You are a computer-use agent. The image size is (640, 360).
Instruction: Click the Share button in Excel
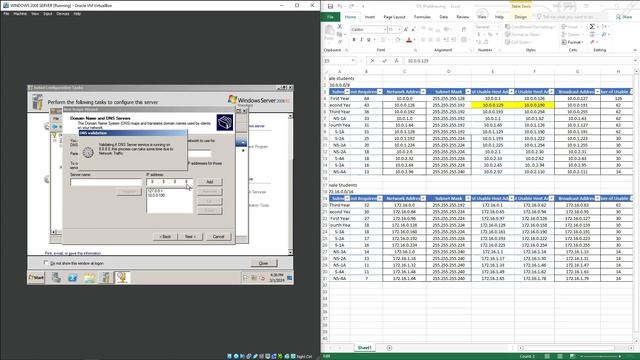624,17
